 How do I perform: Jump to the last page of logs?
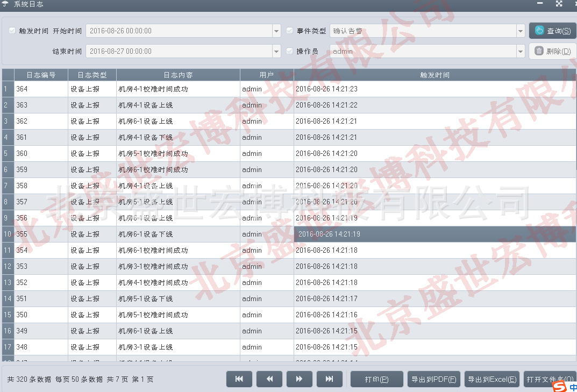[x=329, y=379]
